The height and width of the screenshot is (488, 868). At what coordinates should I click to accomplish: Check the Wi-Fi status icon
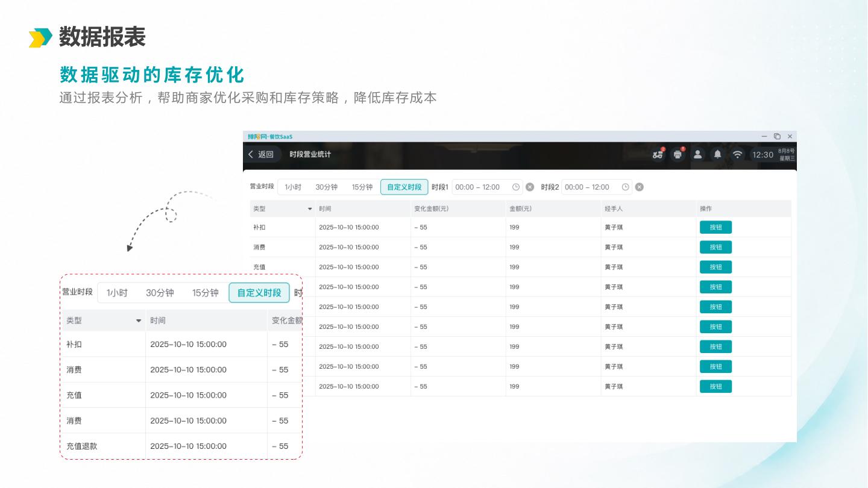tap(737, 154)
